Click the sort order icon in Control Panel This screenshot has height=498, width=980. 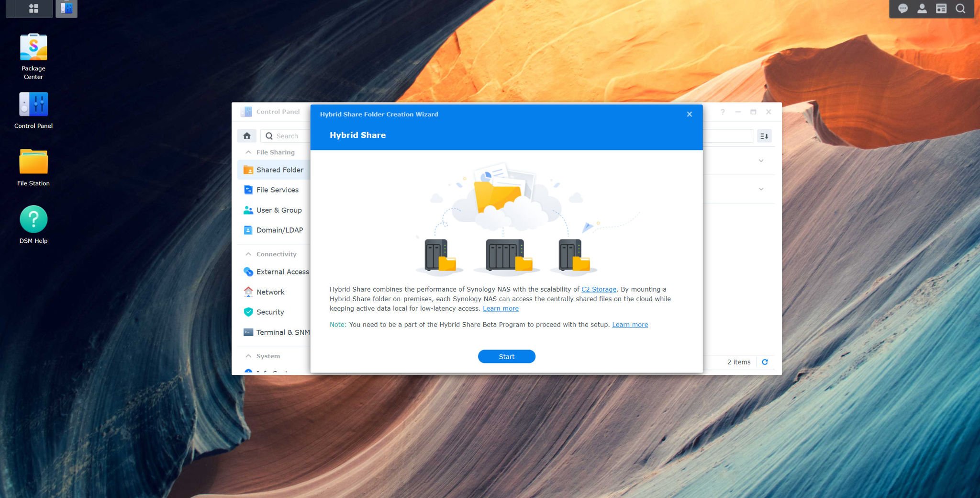(764, 136)
